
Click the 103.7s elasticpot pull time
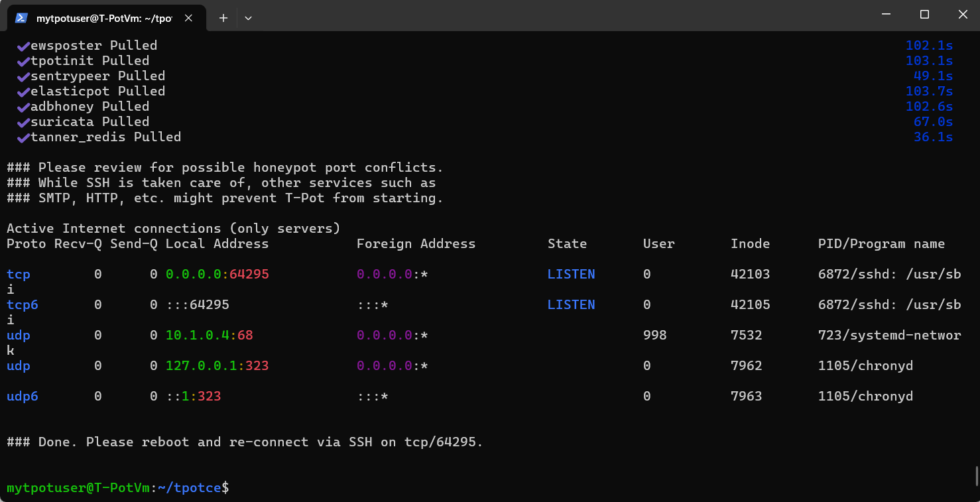coord(929,92)
